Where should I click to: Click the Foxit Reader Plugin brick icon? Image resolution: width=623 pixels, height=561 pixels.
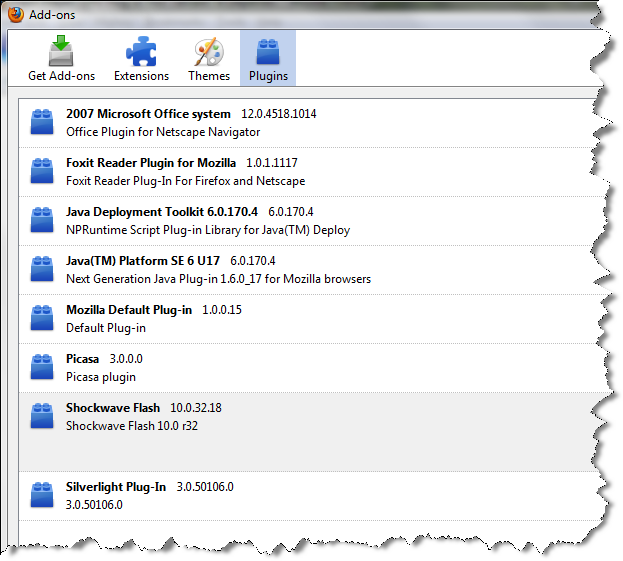(x=42, y=171)
